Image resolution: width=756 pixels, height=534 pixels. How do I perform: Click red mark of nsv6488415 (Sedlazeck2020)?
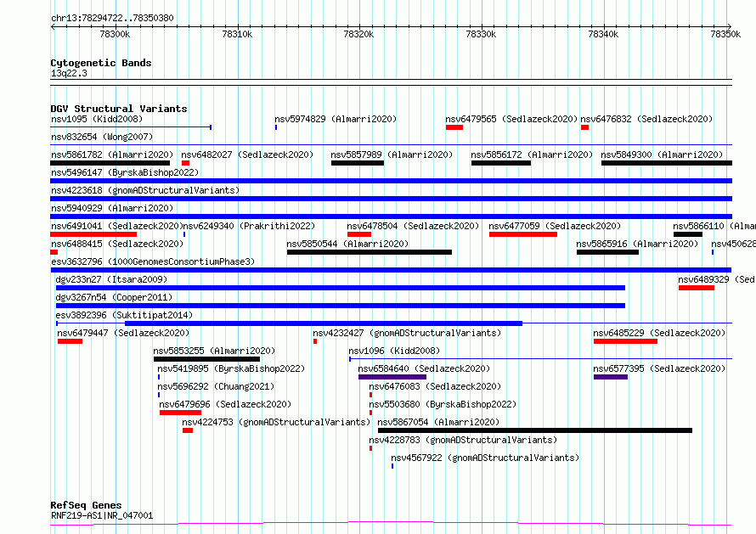pos(54,252)
